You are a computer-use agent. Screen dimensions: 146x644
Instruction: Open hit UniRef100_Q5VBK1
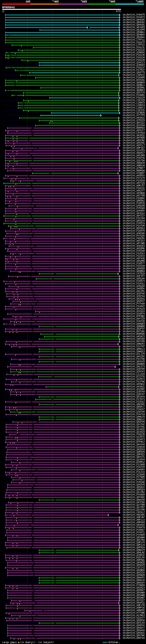point(133,32)
